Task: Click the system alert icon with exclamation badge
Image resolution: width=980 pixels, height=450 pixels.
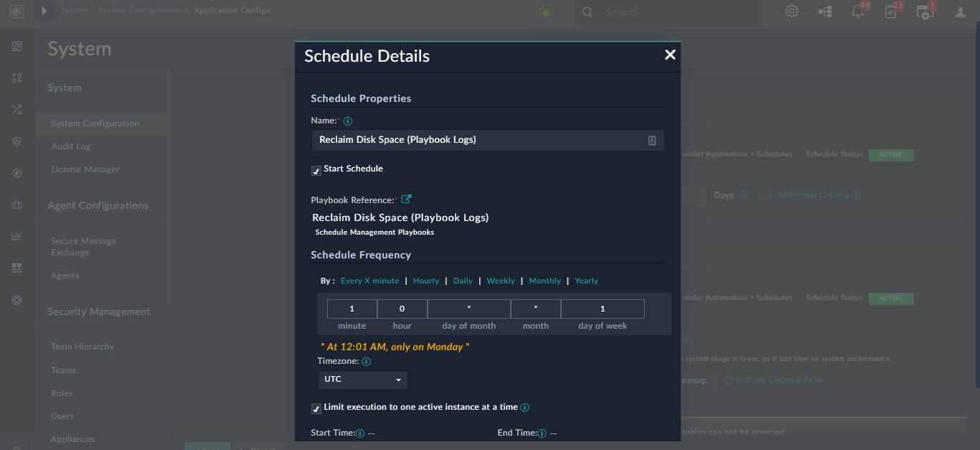Action: [924, 11]
